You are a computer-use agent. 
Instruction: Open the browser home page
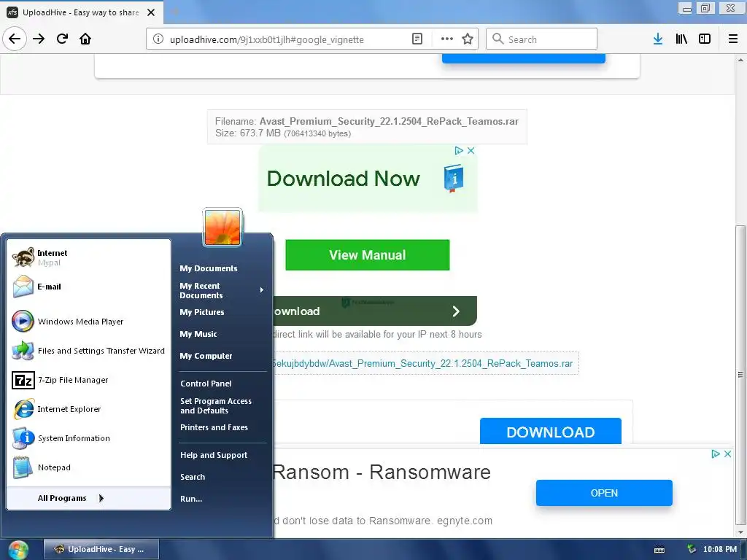pos(85,39)
